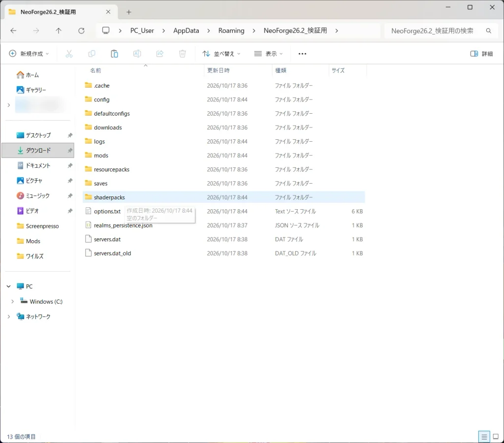This screenshot has height=443, width=504.
Task: Select the downloads folder row
Action: coord(224,127)
